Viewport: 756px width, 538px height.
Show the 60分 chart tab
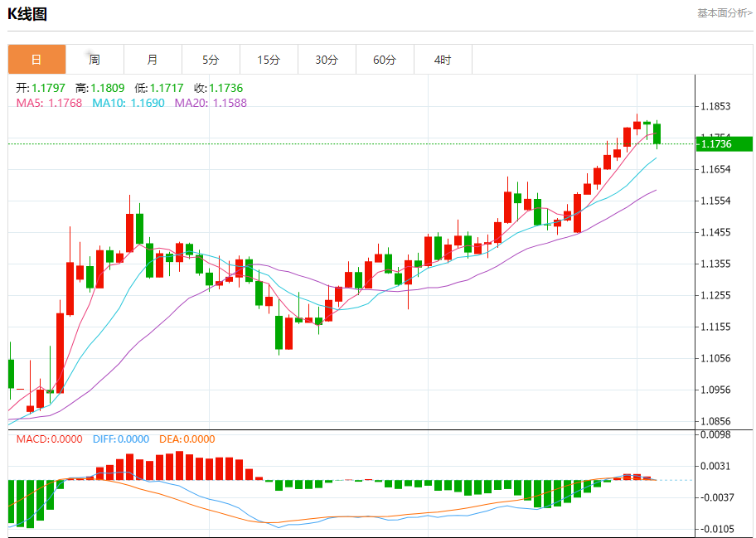click(385, 60)
